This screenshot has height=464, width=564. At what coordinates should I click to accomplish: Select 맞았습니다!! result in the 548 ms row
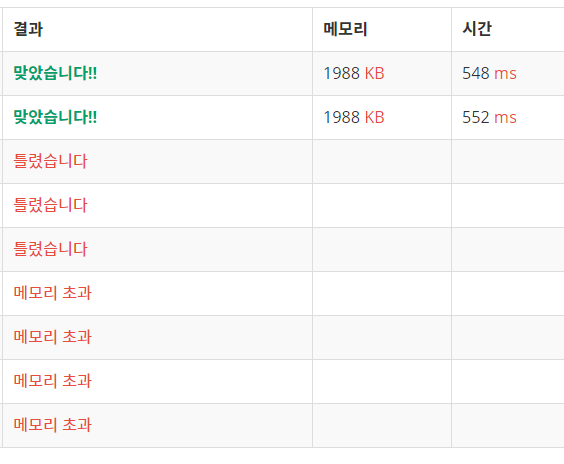tap(55, 73)
